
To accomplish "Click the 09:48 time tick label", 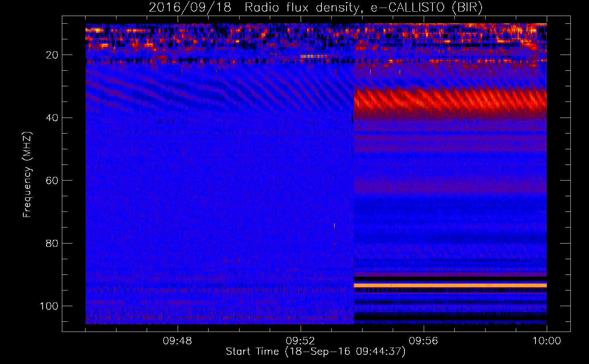I will tap(177, 341).
